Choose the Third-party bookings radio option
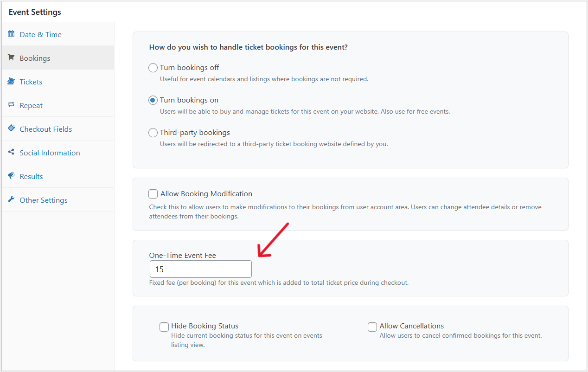 (153, 133)
